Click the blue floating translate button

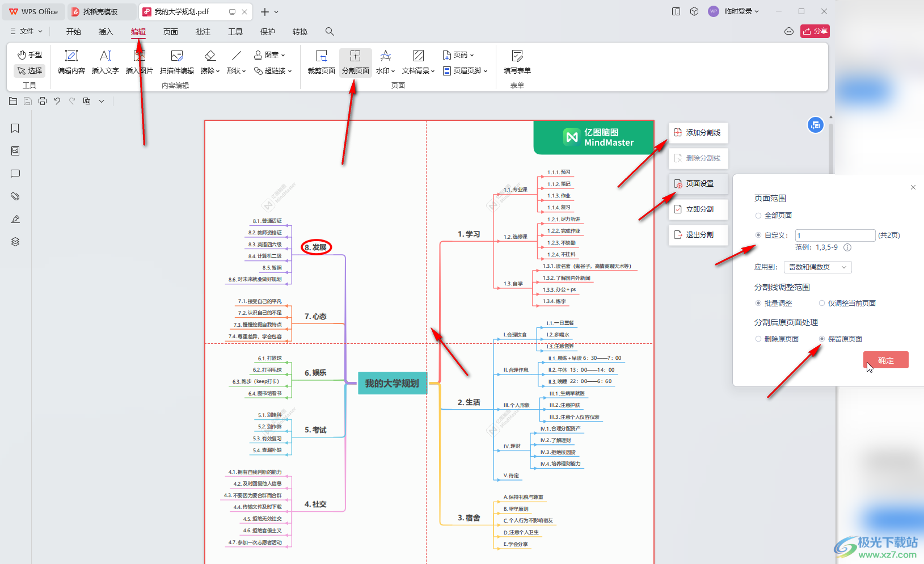(815, 125)
